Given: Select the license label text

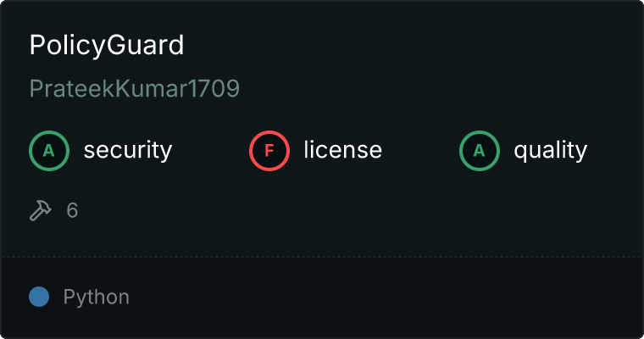Looking at the screenshot, I should pos(343,149).
